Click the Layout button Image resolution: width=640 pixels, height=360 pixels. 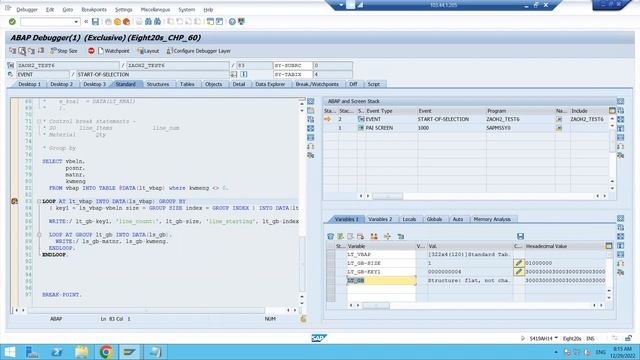148,51
